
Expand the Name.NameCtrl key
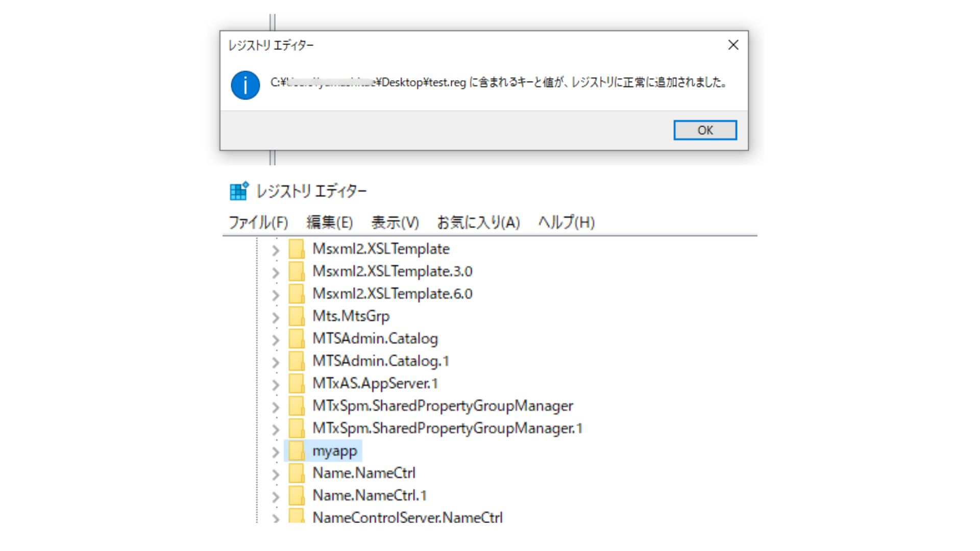(x=276, y=474)
